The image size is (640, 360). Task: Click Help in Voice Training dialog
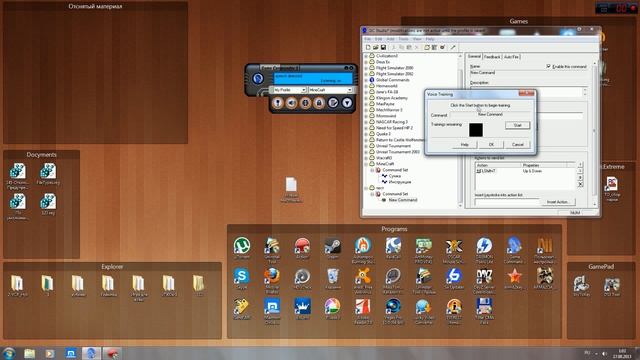pyautogui.click(x=464, y=144)
